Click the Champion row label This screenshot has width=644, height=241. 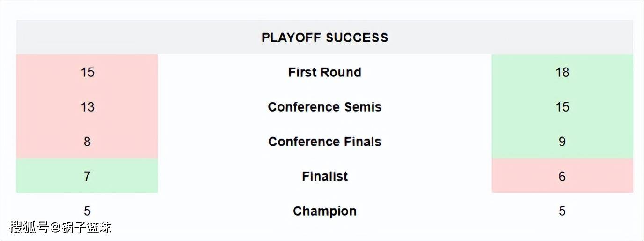(x=325, y=211)
